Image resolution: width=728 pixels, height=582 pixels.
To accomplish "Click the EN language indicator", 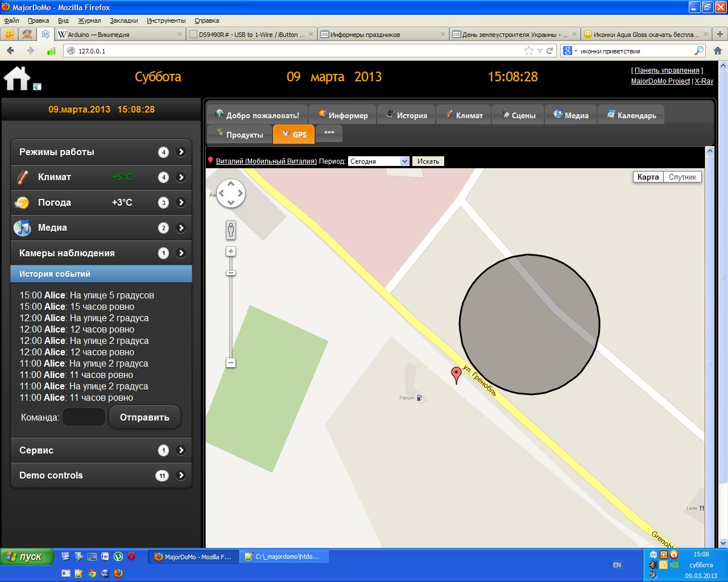I will [617, 565].
